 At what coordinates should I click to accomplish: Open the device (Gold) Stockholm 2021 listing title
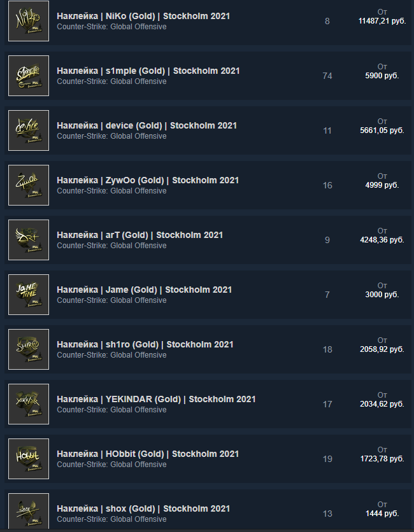[x=146, y=125]
